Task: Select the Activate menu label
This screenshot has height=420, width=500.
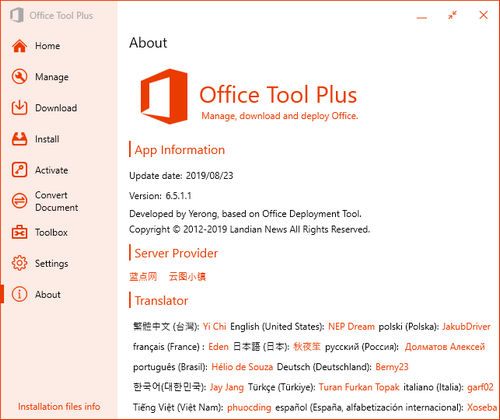Action: (51, 170)
